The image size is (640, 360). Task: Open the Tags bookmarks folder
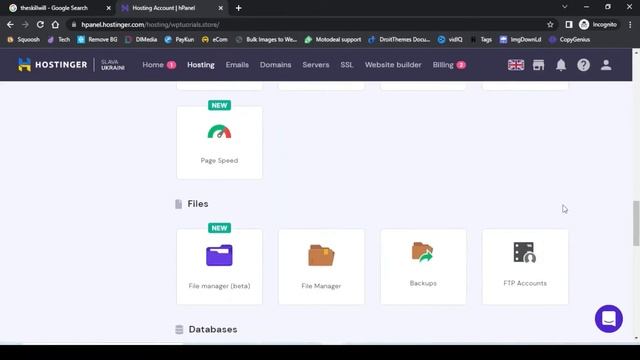pyautogui.click(x=481, y=40)
